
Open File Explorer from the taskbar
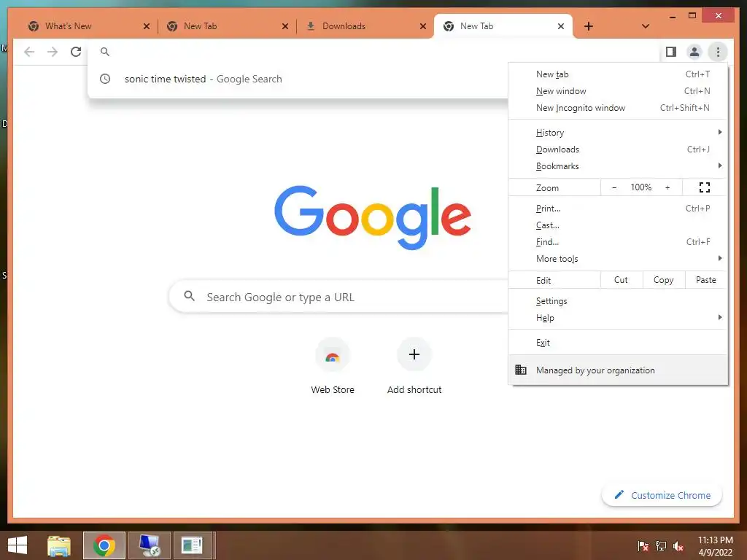pyautogui.click(x=59, y=545)
